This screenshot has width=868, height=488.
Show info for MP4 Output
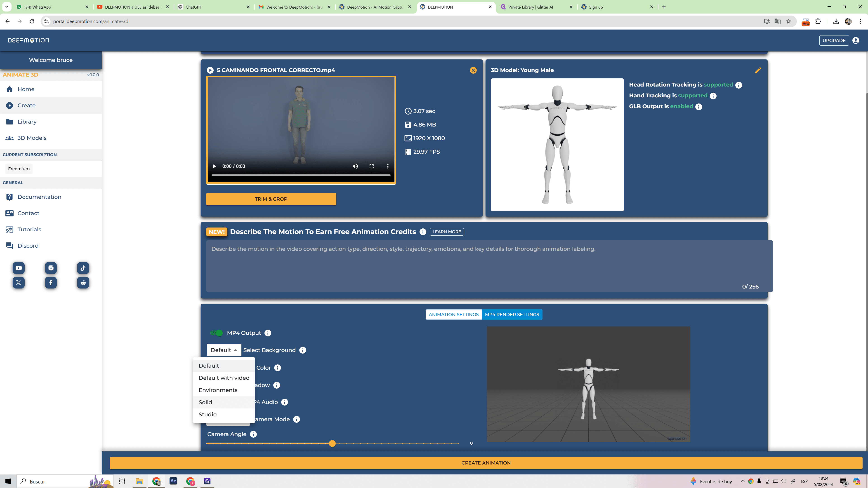[x=268, y=333]
